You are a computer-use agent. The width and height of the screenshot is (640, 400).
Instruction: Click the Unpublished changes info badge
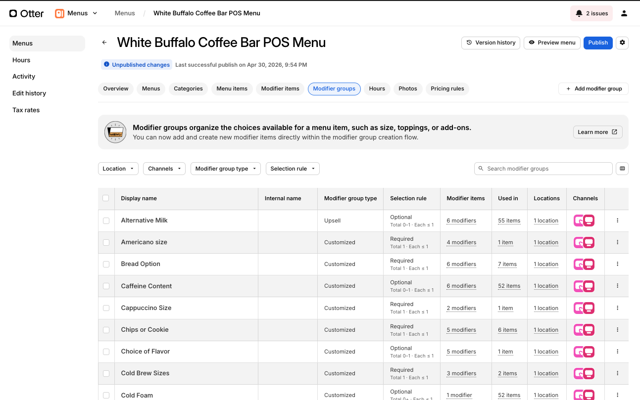coord(136,64)
